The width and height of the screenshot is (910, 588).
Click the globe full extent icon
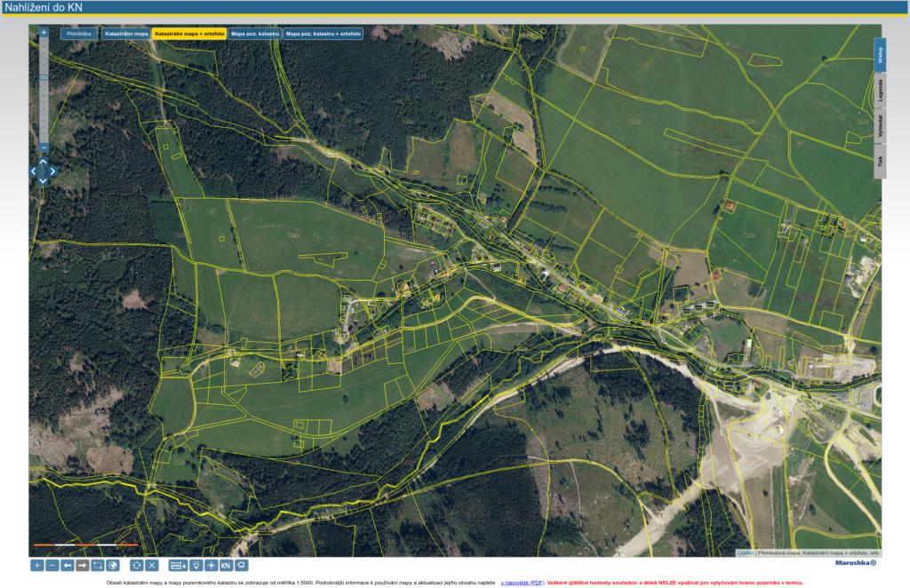112,565
